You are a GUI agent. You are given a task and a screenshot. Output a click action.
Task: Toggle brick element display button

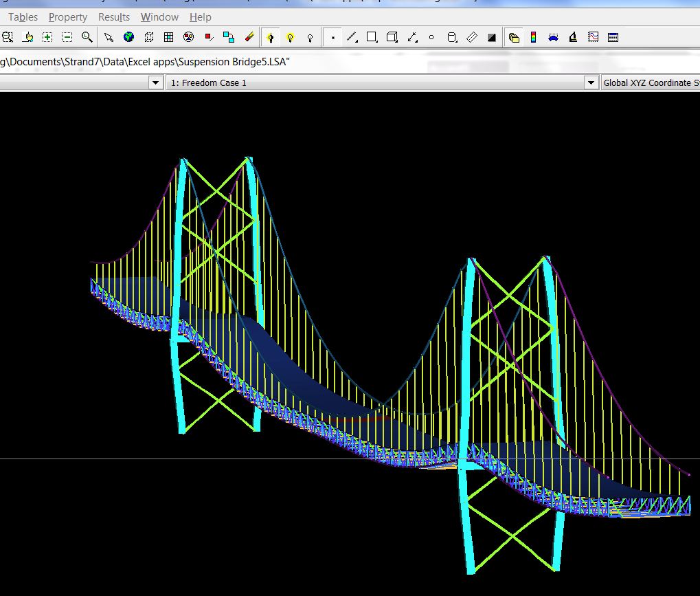392,37
